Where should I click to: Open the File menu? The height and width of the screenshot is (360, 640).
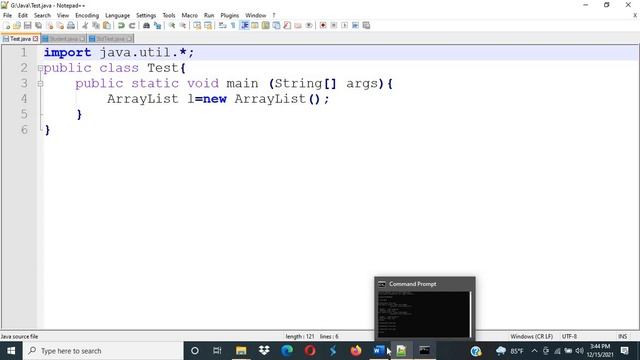click(x=7, y=15)
